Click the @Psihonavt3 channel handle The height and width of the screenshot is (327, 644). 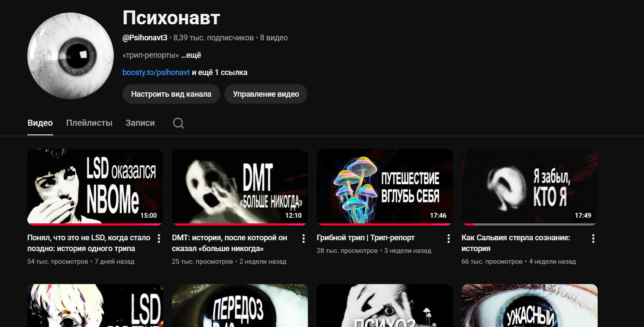[x=145, y=38]
